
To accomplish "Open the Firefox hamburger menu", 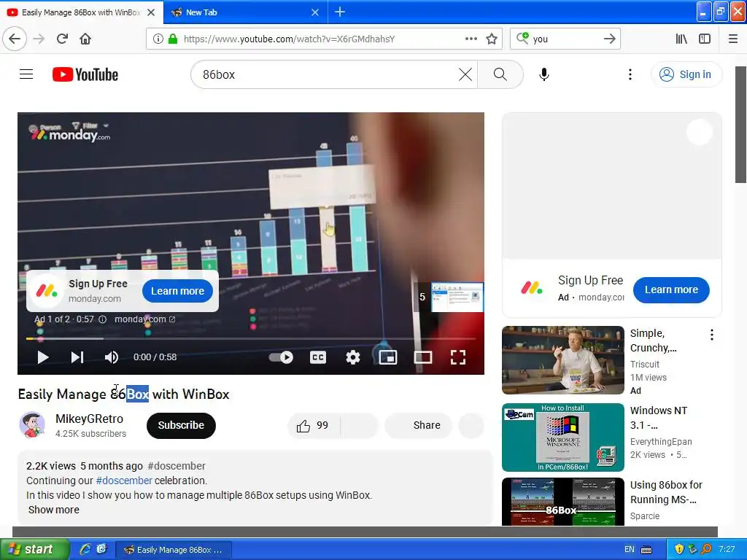I will [x=733, y=39].
